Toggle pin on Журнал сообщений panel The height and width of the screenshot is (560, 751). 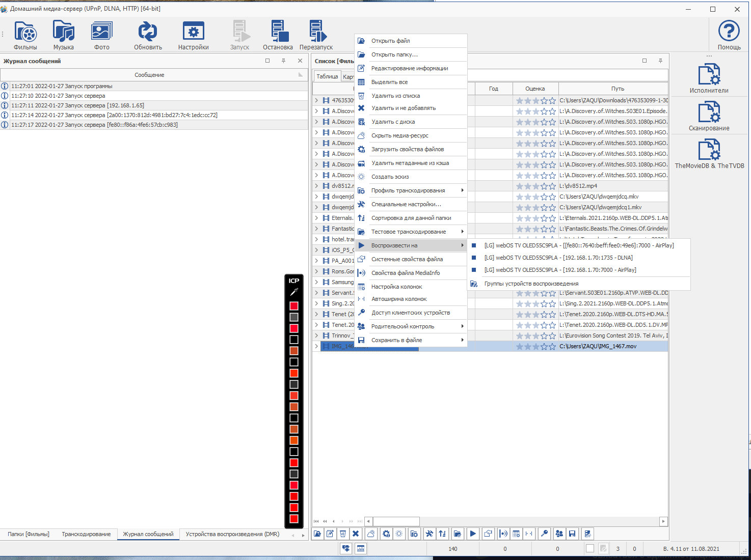point(284,61)
